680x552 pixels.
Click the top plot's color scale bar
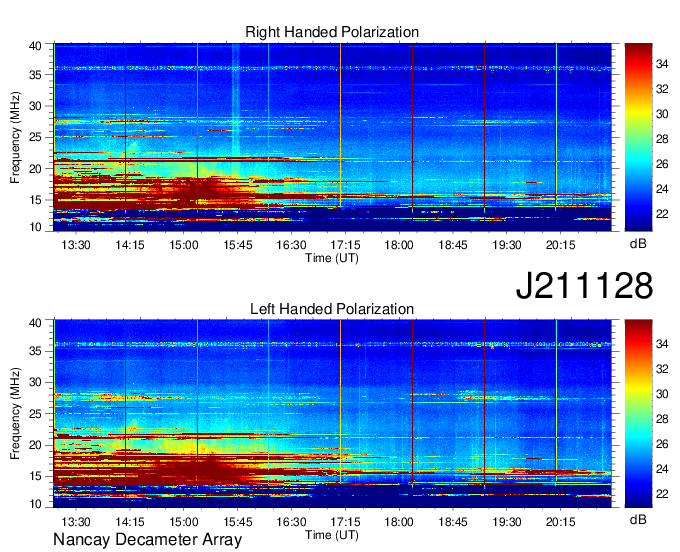click(x=638, y=137)
